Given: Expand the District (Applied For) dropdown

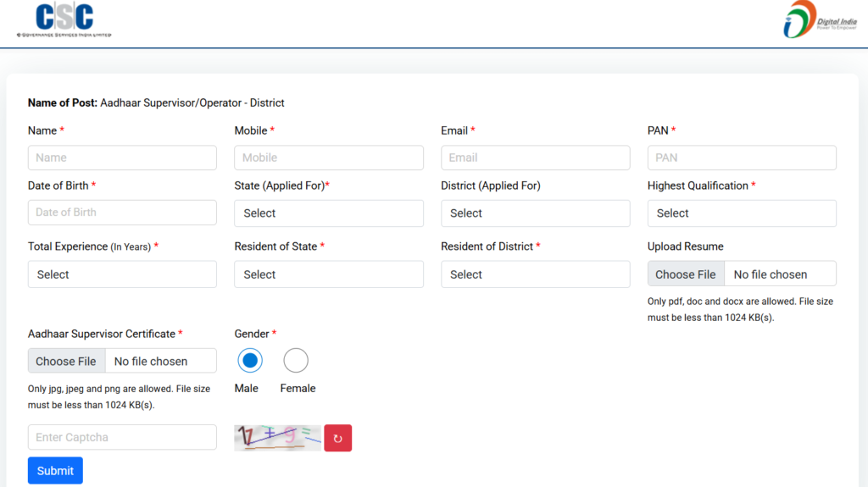Looking at the screenshot, I should (x=535, y=213).
